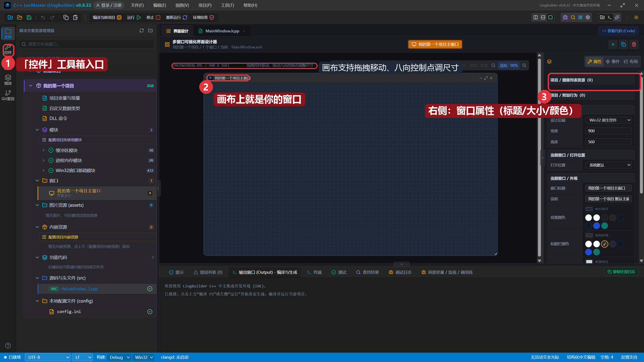Click the copy icon in top toolbar

66,17
